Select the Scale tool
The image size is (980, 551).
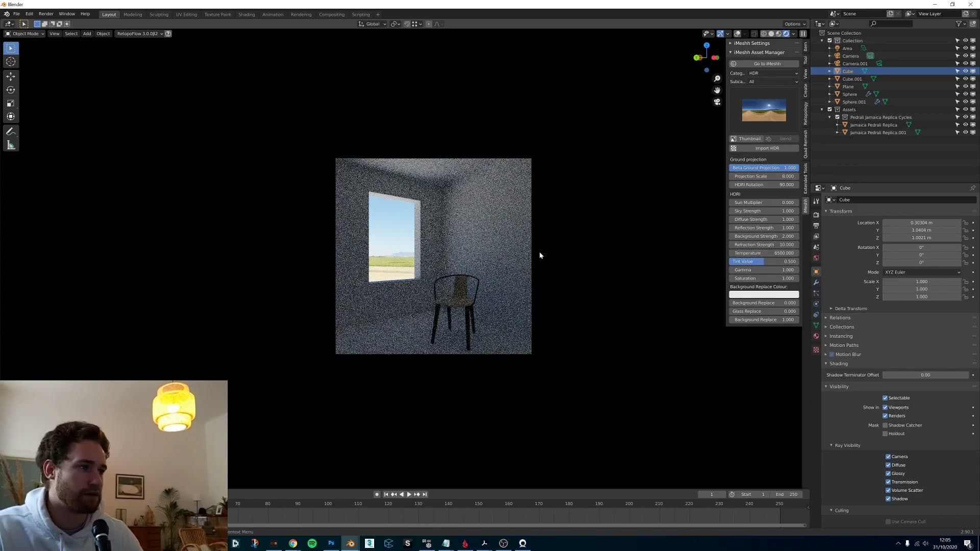click(11, 103)
